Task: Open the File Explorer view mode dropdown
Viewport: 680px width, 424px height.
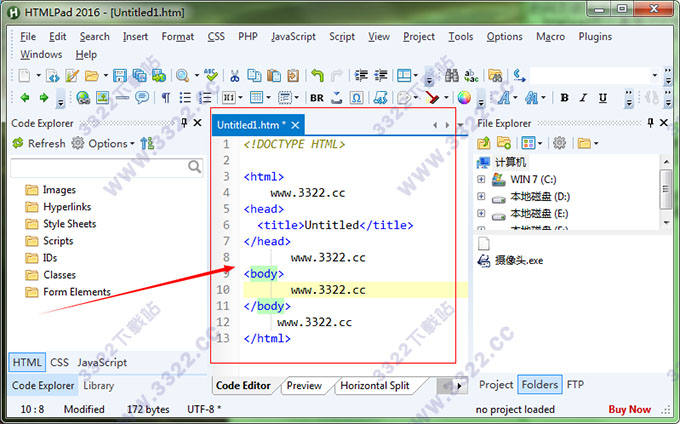Action: (x=540, y=143)
